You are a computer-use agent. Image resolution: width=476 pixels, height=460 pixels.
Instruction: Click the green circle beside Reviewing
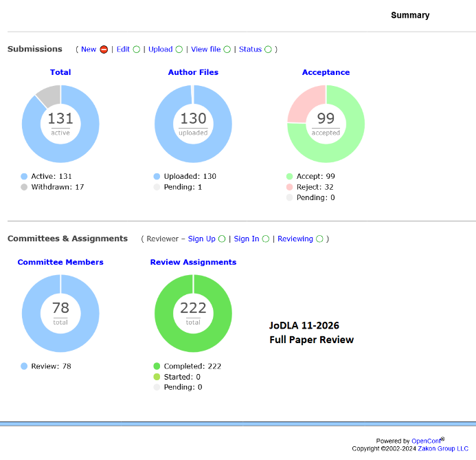coord(319,239)
